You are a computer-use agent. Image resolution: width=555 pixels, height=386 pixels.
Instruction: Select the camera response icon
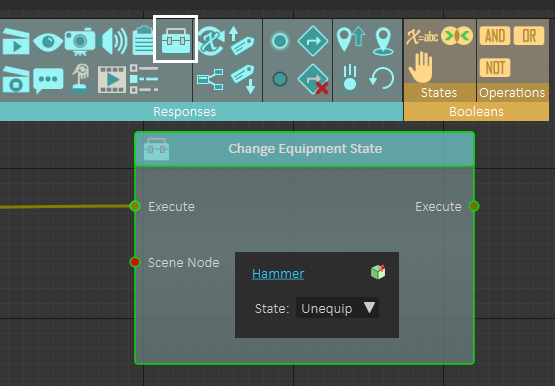point(80,41)
